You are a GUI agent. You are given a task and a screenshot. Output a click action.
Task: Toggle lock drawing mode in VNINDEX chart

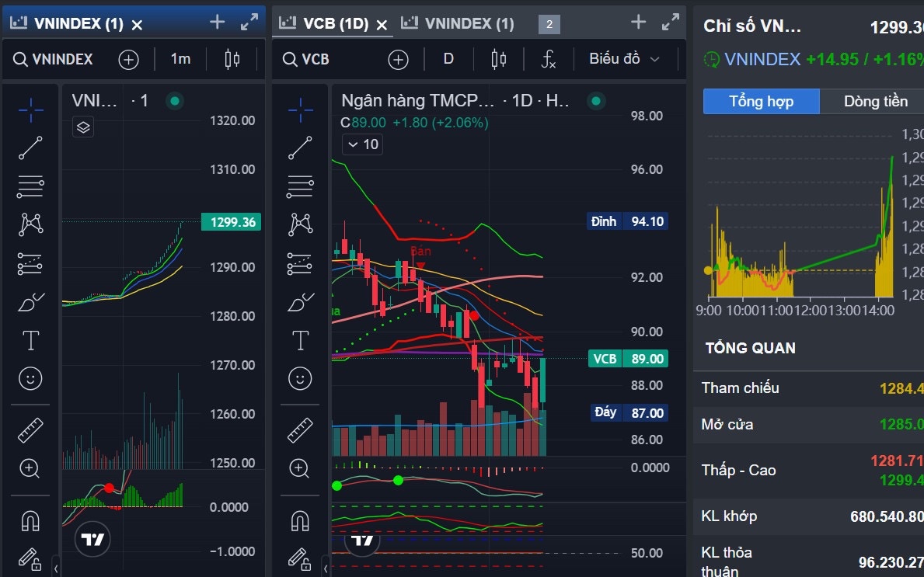pos(30,558)
